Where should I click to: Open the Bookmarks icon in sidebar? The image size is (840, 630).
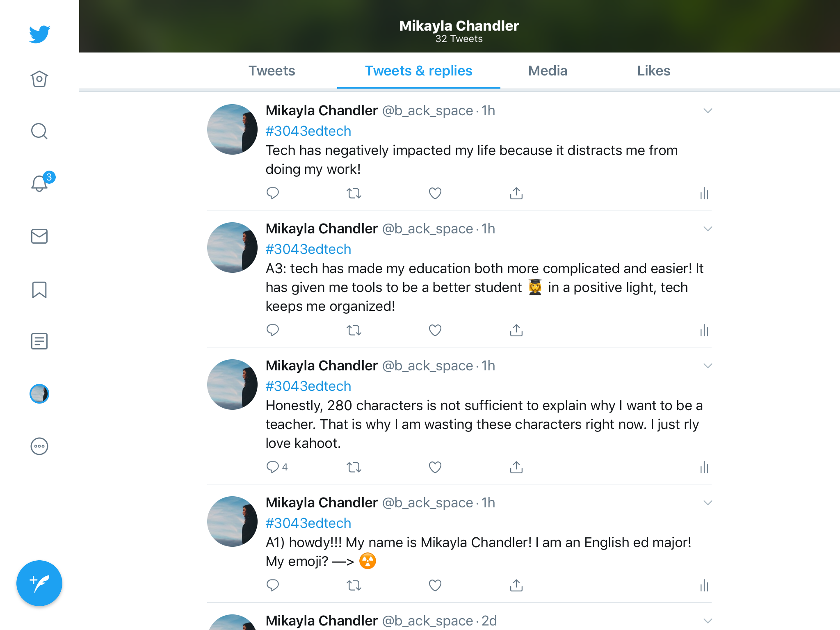[x=39, y=290]
